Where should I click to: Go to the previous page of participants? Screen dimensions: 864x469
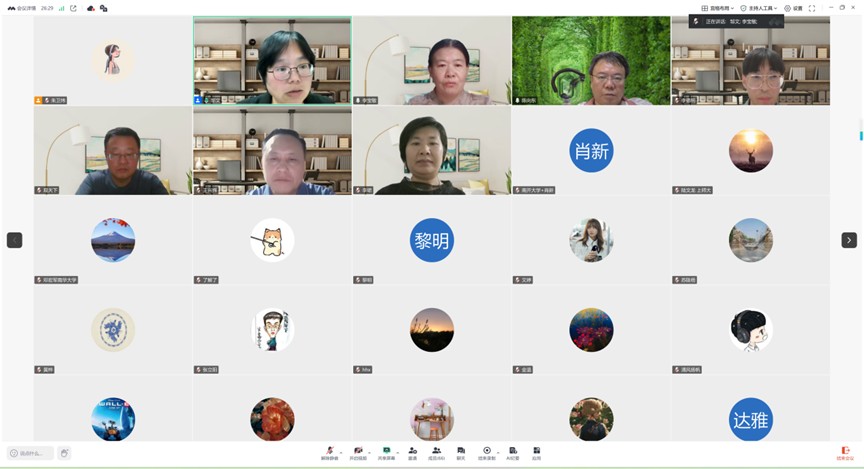click(14, 240)
